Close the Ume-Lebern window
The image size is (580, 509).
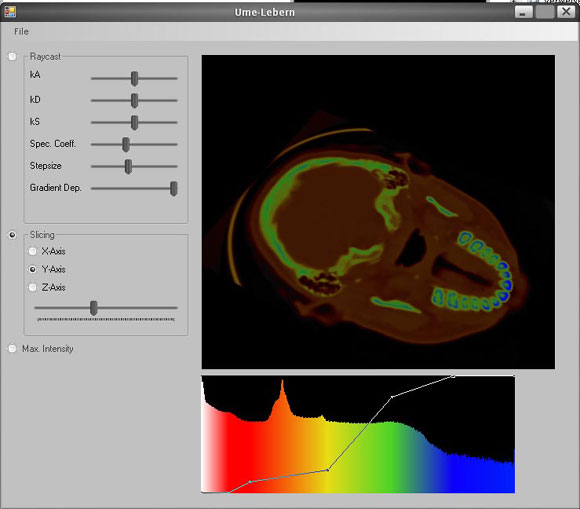pyautogui.click(x=566, y=12)
